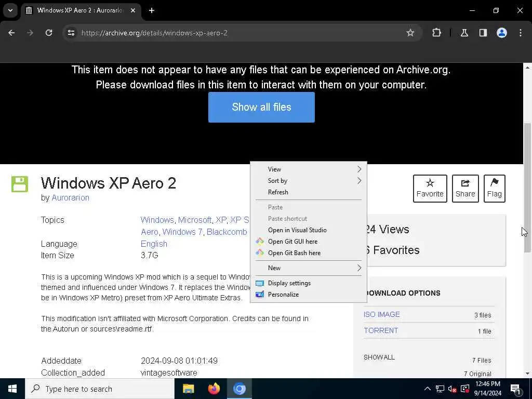Click the English language link
This screenshot has width=532, height=399.
point(154,244)
